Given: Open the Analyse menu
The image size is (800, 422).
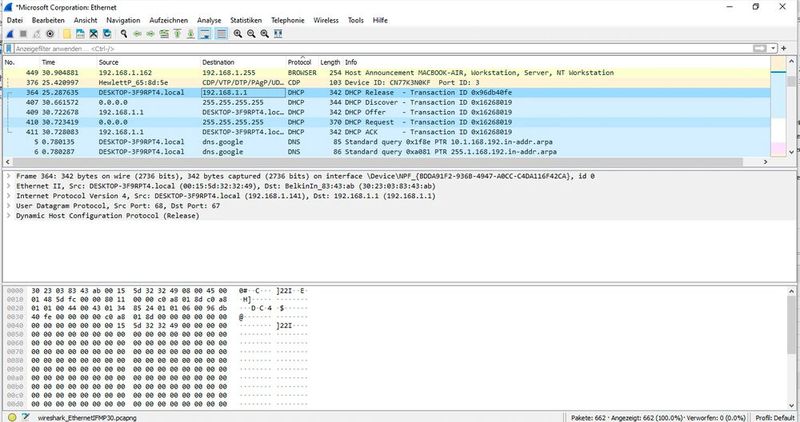Looking at the screenshot, I should point(209,20).
